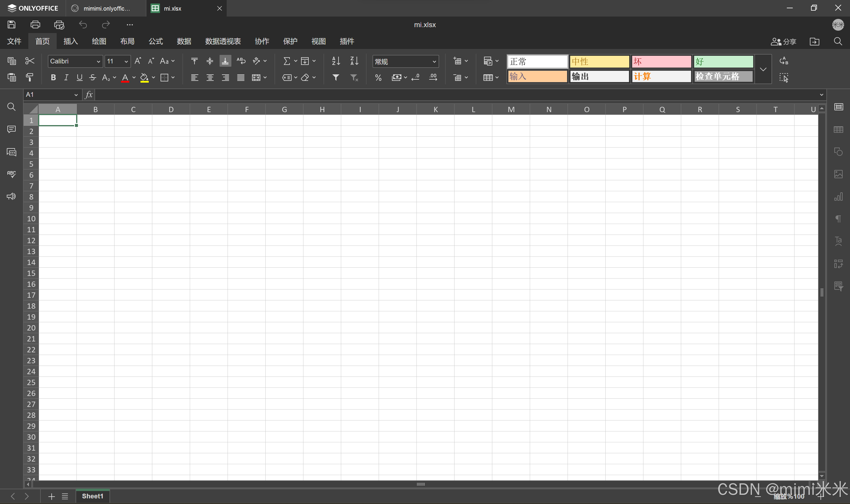Sort descending with Z-to-A icon

coord(354,61)
